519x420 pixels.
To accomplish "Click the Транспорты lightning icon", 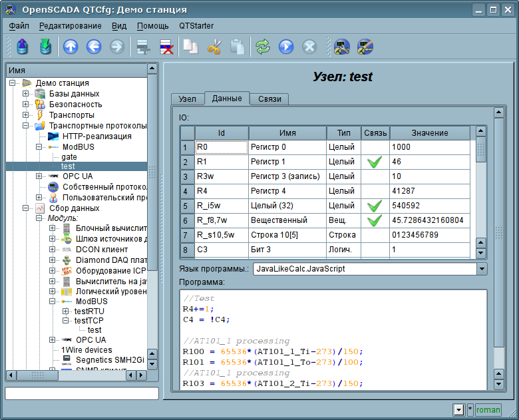I will pos(40,115).
